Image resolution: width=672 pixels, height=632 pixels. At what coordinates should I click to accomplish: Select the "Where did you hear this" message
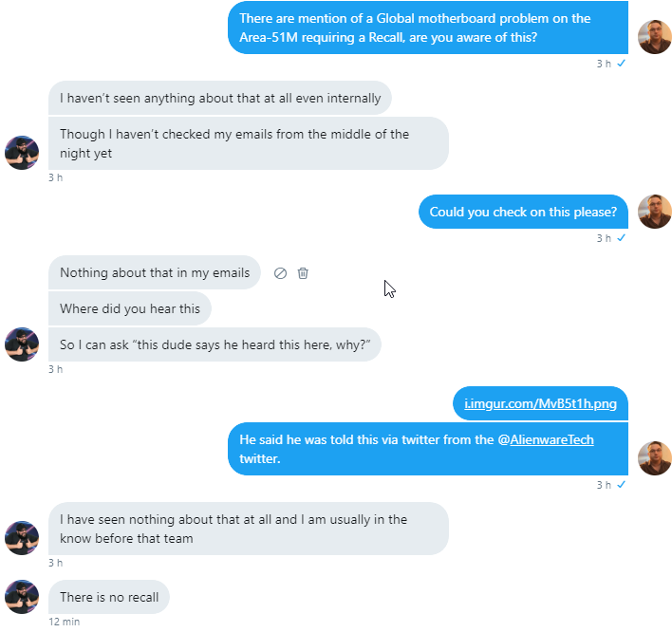pos(130,308)
